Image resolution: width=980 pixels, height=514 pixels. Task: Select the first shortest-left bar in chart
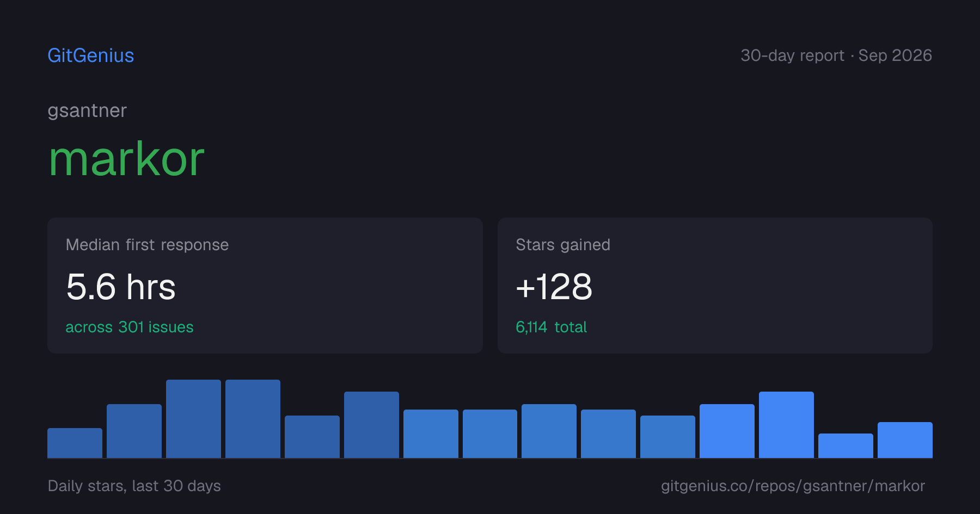[x=75, y=443]
